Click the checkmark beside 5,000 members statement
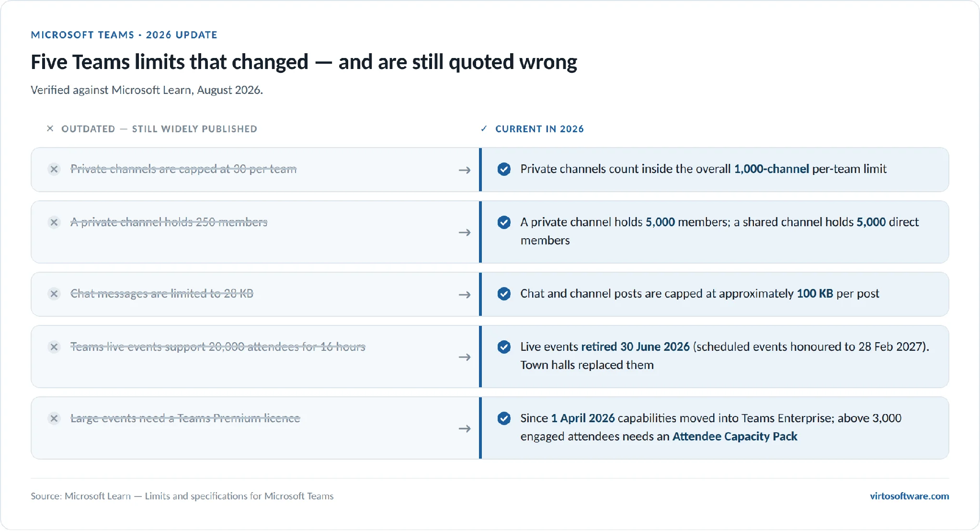This screenshot has width=980, height=531. 504,222
